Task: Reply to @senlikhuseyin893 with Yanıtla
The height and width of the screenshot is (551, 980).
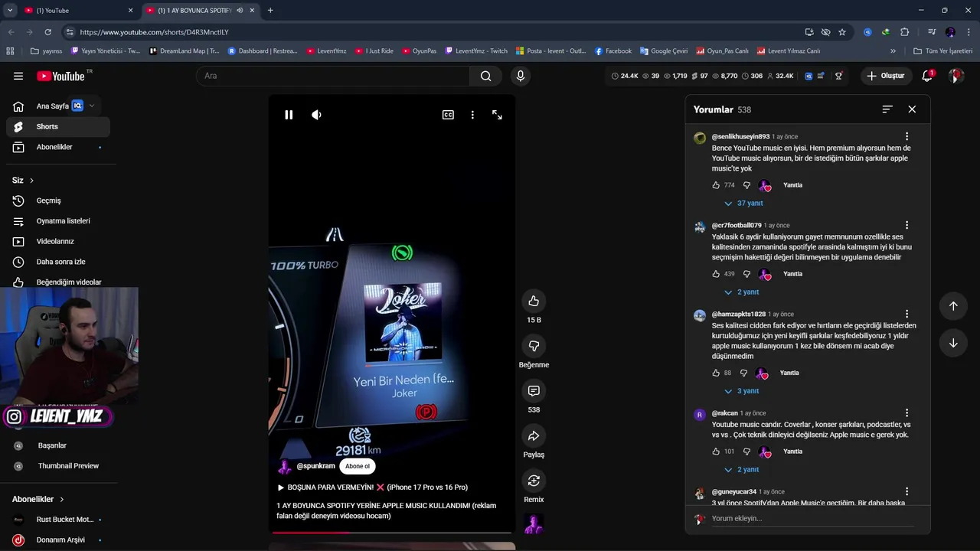Action: click(x=792, y=185)
